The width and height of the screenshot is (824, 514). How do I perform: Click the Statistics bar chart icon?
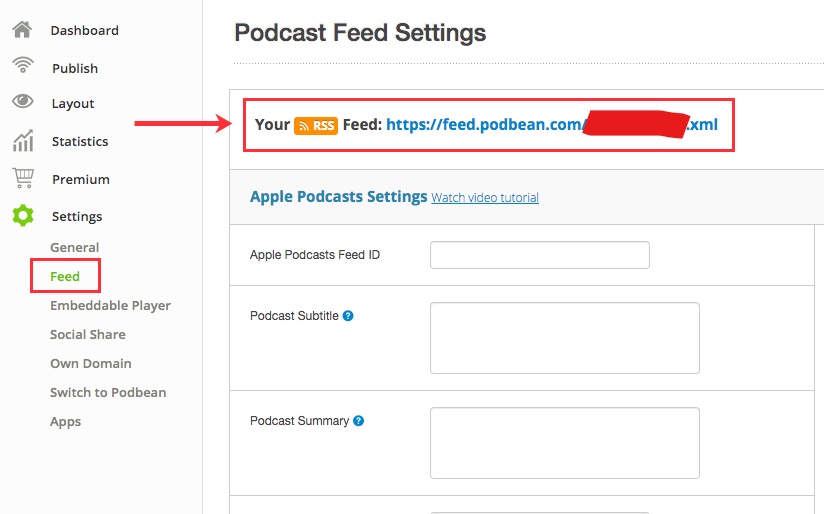[x=23, y=140]
